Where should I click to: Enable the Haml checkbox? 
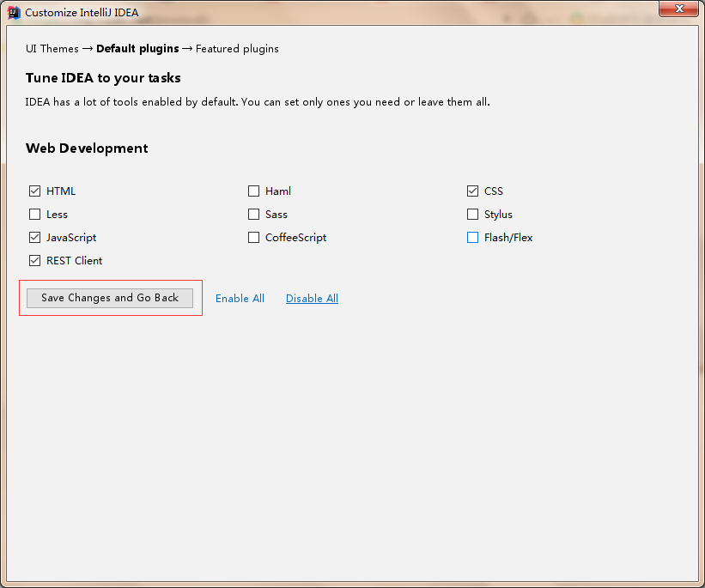pos(253,191)
